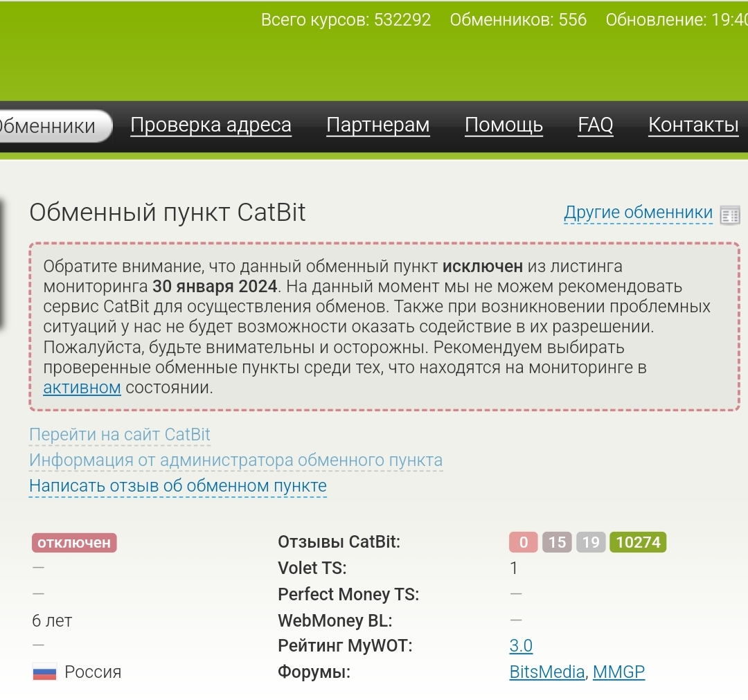This screenshot has width=748, height=700.
Task: Click the Обменников: 556 counter
Action: pos(518,19)
